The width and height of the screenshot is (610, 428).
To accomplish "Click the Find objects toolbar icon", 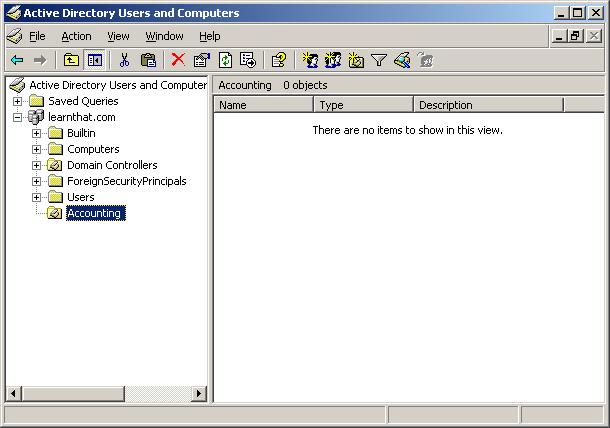I will tap(402, 60).
